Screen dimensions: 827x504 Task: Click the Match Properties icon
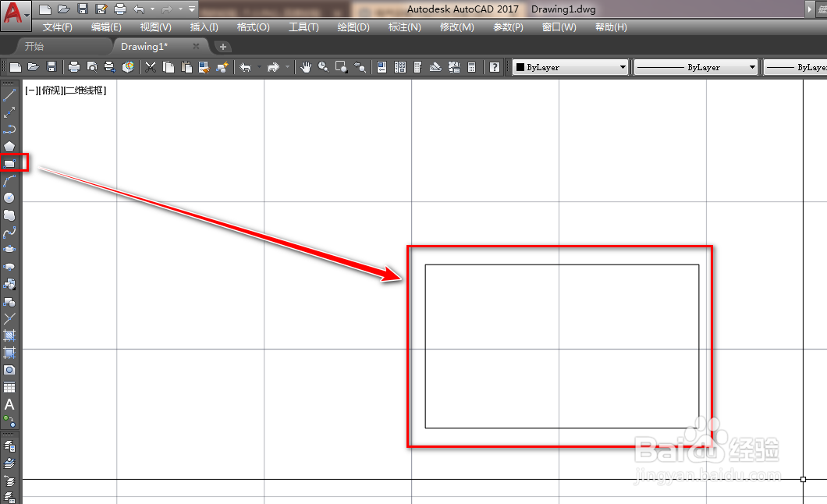tap(204, 67)
